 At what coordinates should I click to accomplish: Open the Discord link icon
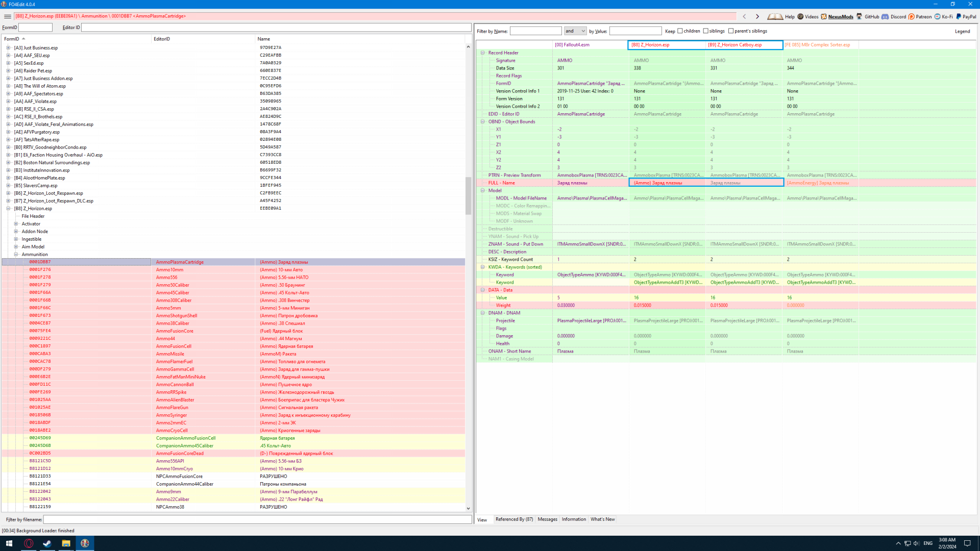885,16
